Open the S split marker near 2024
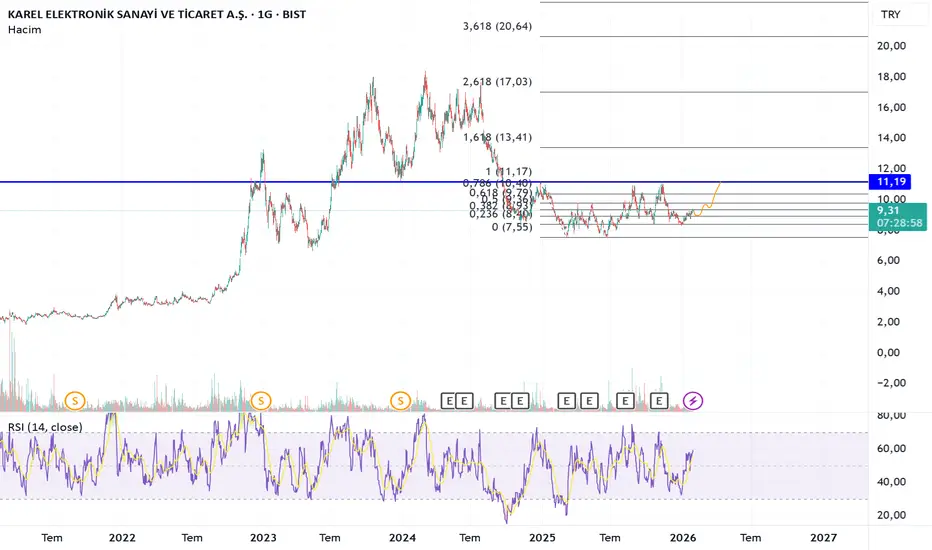The image size is (932, 550). pos(401,401)
